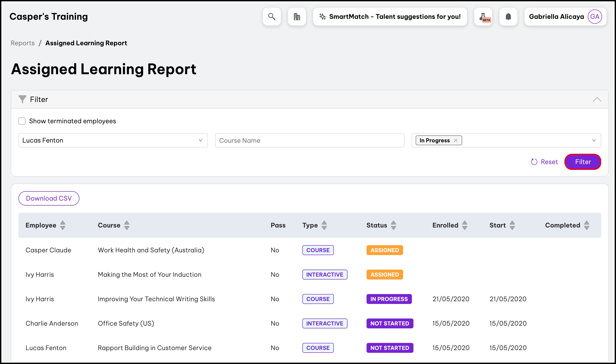616x364 pixels.
Task: Open the beta flask features icon
Action: (483, 17)
